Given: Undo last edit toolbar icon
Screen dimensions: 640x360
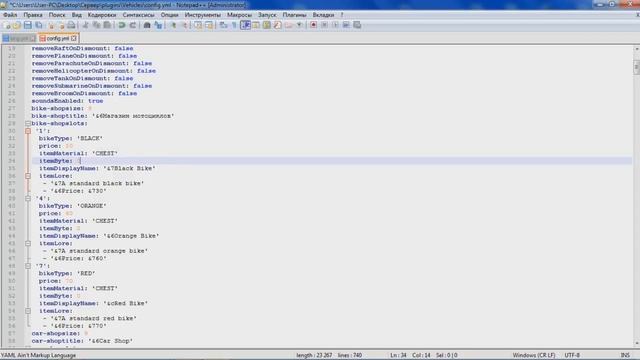Looking at the screenshot, I should 122,25.
